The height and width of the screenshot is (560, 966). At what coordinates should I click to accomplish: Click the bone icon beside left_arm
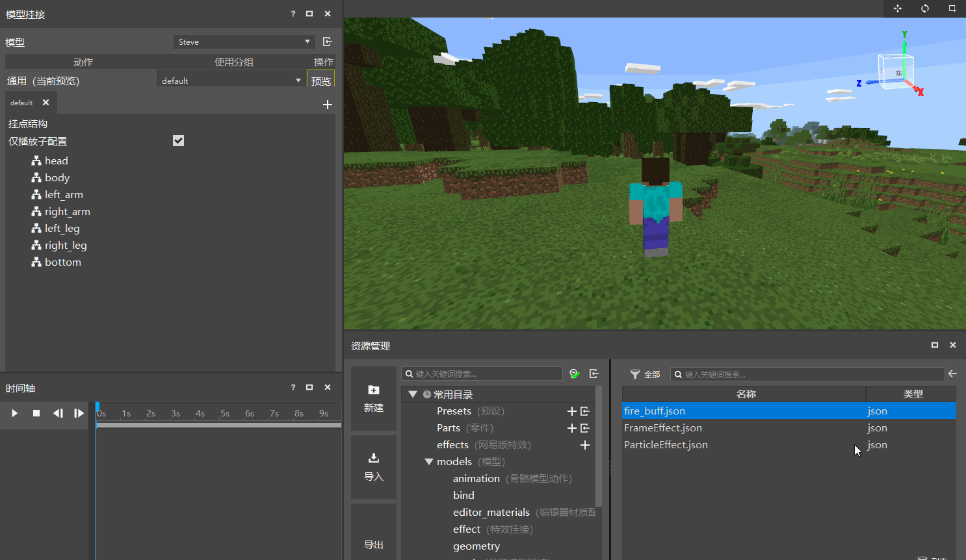[x=36, y=194]
